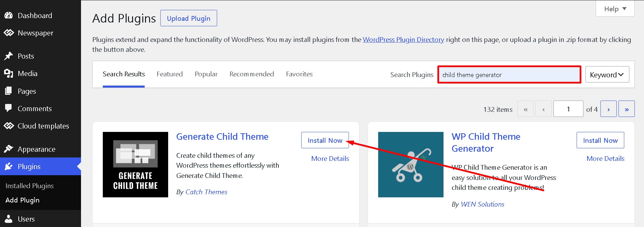
Task: Go to next page of results
Action: pos(609,109)
